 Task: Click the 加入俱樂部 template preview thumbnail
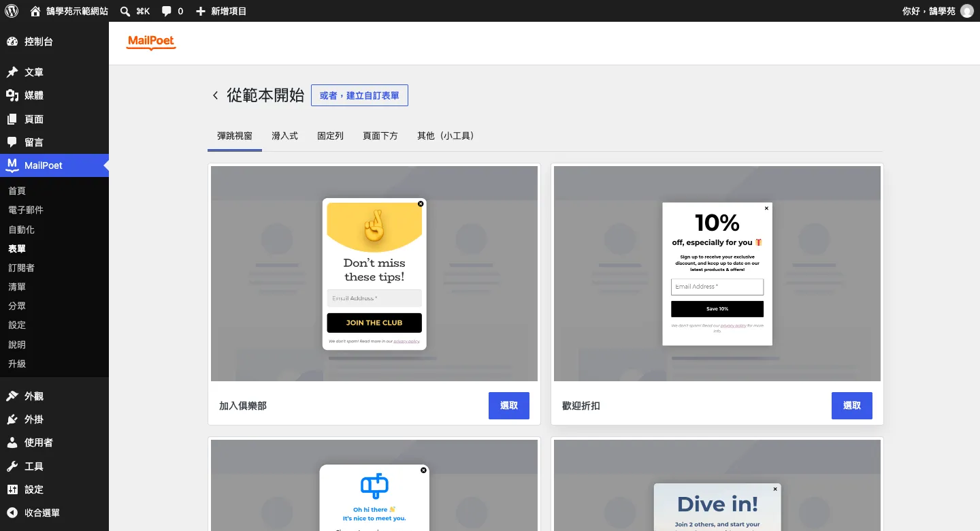(x=374, y=274)
